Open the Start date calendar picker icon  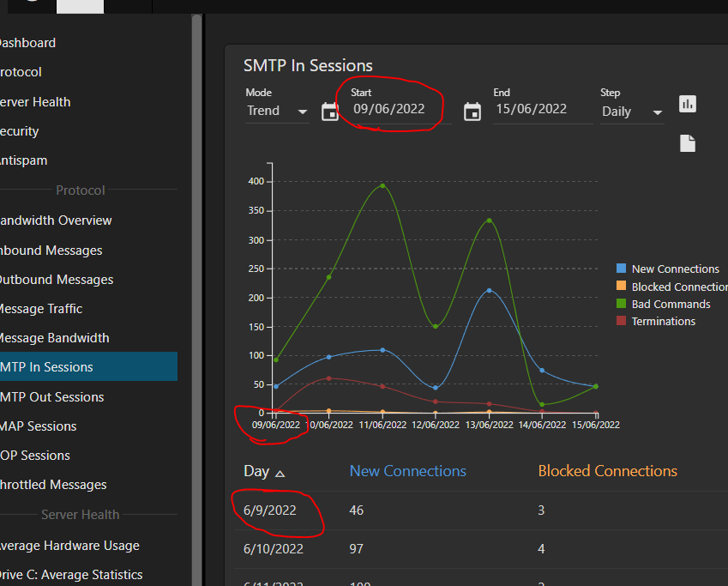[330, 112]
